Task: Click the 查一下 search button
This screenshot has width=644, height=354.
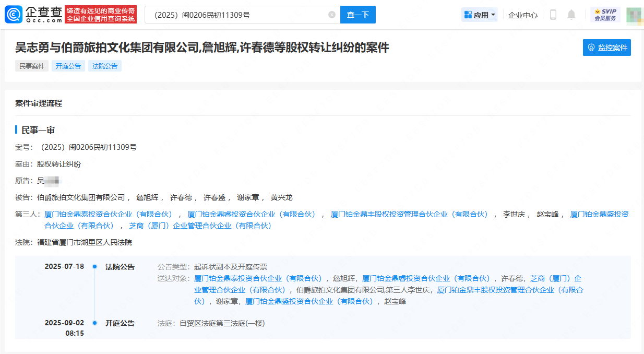Action: tap(357, 15)
